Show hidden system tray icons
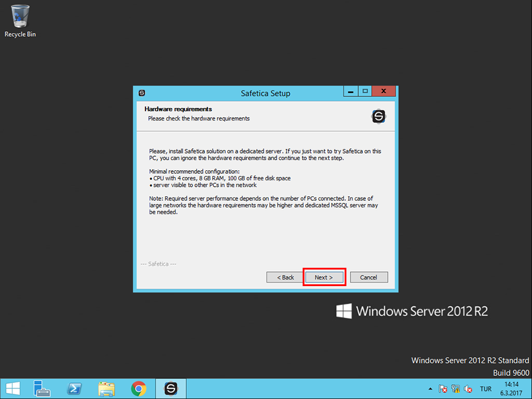 click(430, 389)
